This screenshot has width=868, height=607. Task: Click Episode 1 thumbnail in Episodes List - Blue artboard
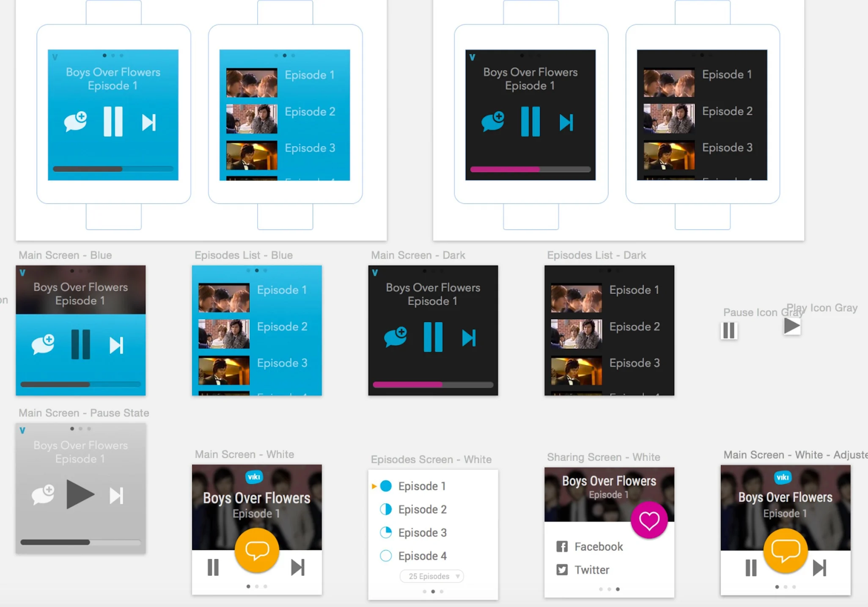tap(224, 298)
